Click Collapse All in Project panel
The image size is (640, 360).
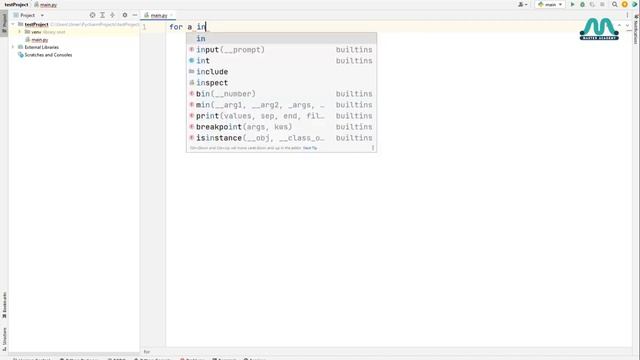click(112, 15)
